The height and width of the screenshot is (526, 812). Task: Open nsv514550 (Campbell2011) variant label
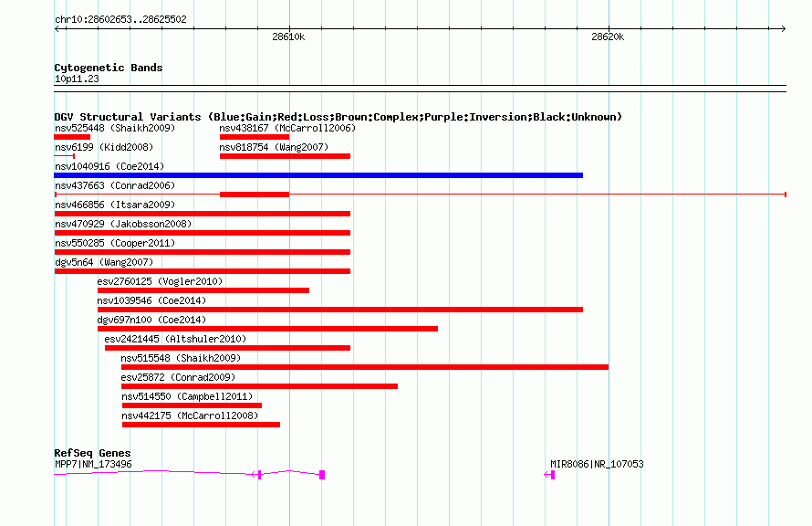(187, 396)
